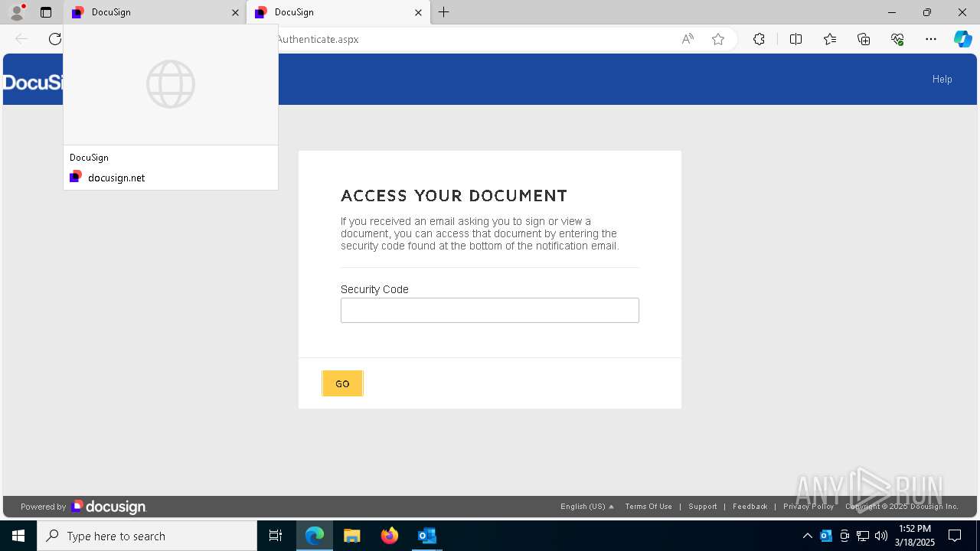Click the yellow GO button
The image size is (980, 551).
click(342, 383)
